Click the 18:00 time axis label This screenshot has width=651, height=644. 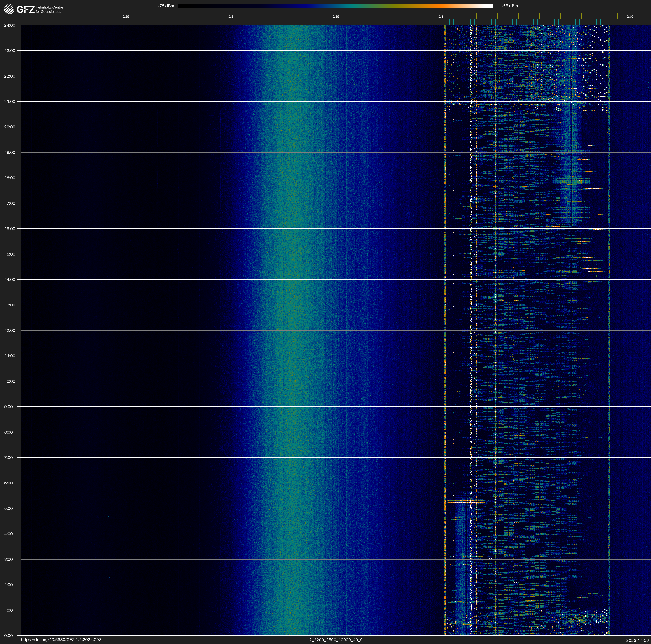10,178
